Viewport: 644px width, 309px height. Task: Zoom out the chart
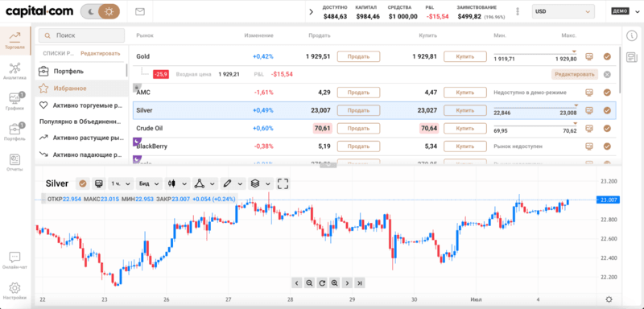pos(309,282)
